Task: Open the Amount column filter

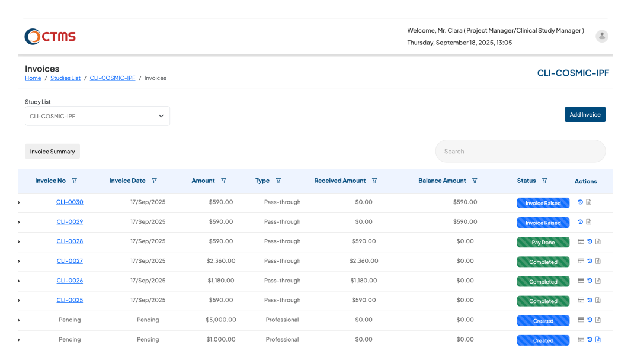Action: pyautogui.click(x=223, y=181)
